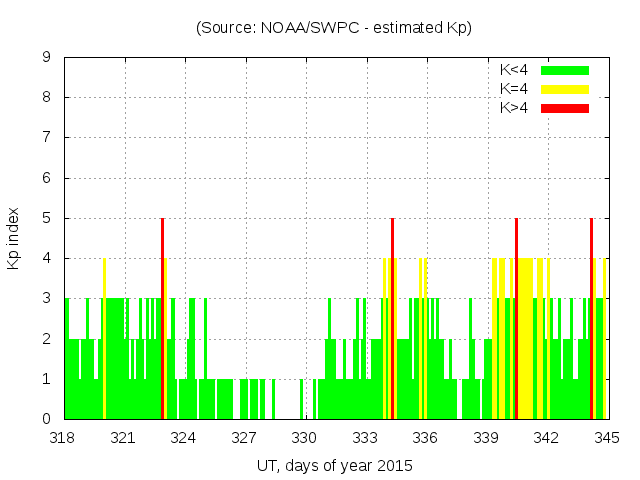Click the x-axis tick label 345
Viewport: 640px width, 480px height.
(x=606, y=438)
